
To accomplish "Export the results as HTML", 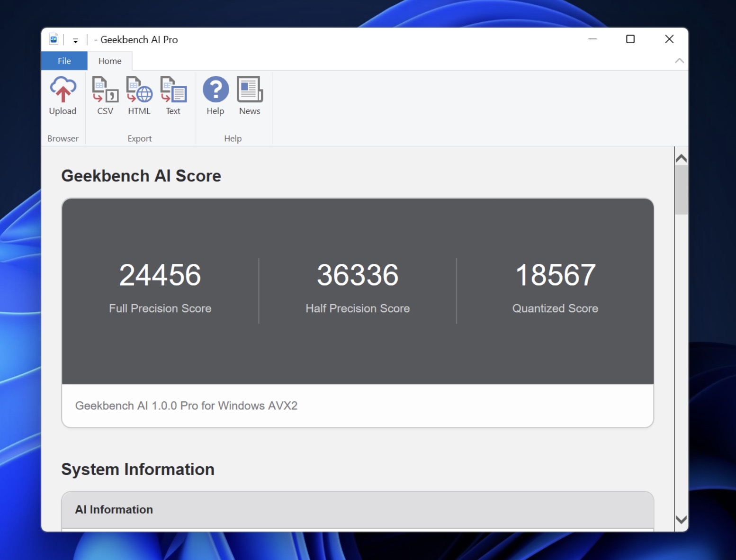I will 139,96.
